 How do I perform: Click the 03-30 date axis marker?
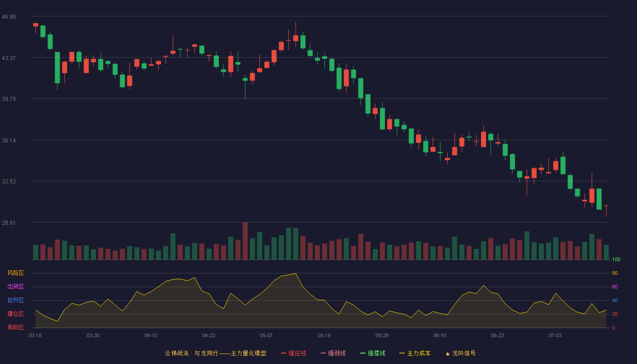click(x=93, y=335)
